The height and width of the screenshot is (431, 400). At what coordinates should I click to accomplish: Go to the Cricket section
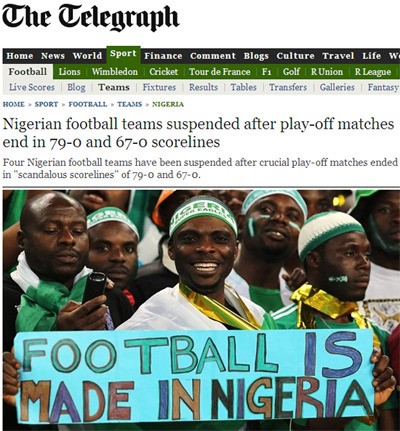click(x=163, y=72)
